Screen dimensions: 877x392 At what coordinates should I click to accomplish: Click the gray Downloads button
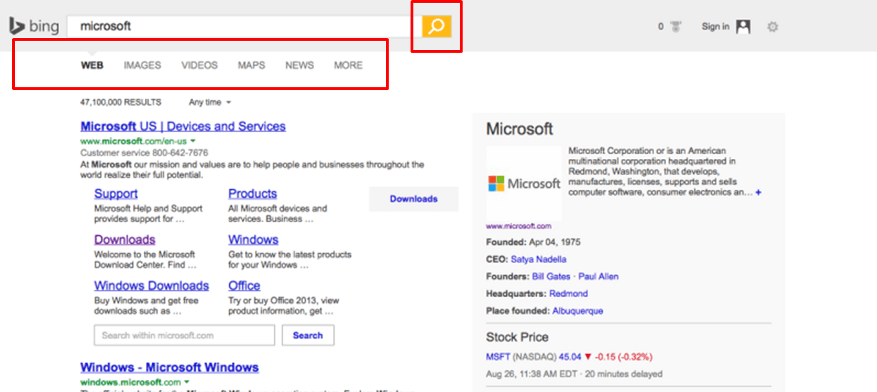tap(413, 199)
